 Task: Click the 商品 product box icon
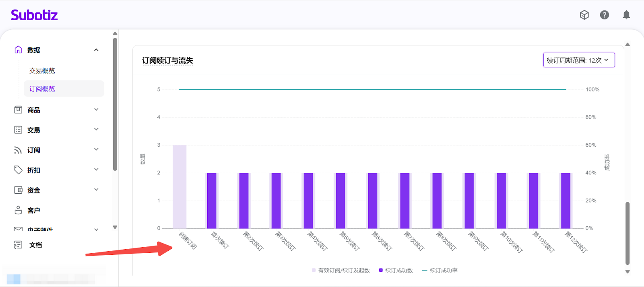point(18,110)
